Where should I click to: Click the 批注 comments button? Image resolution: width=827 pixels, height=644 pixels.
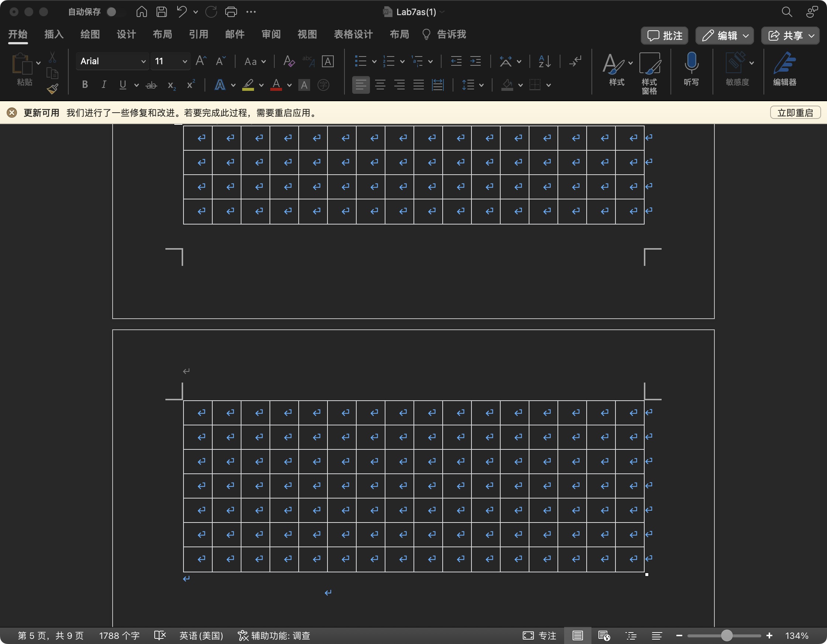click(665, 35)
